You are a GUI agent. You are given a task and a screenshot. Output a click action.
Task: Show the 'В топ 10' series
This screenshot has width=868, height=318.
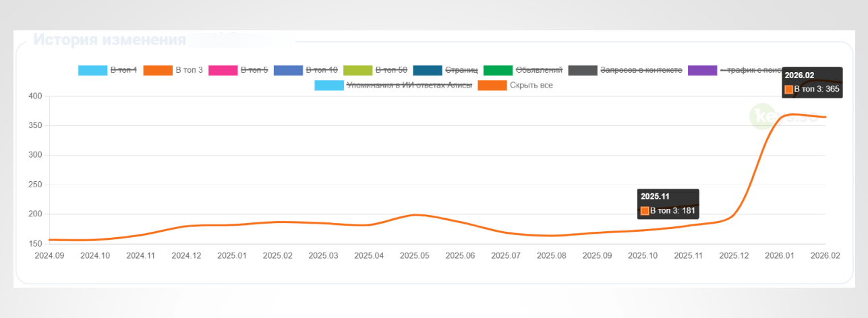322,70
